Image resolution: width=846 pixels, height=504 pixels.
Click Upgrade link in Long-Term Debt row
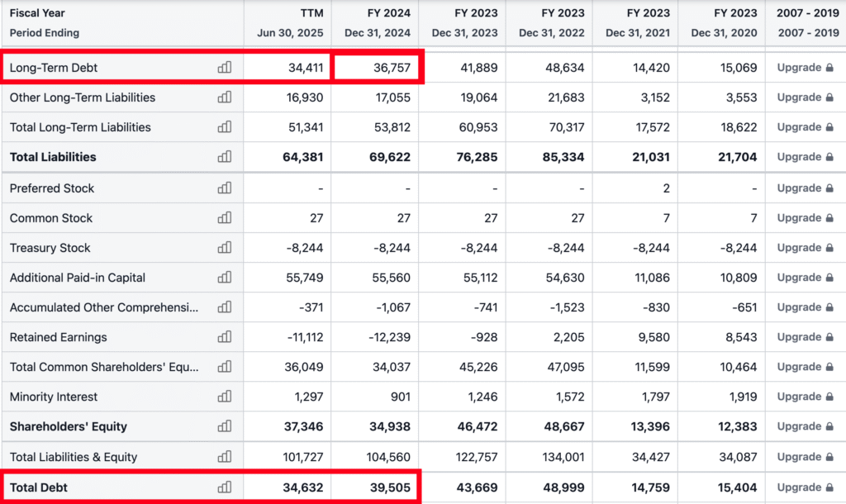pos(805,68)
